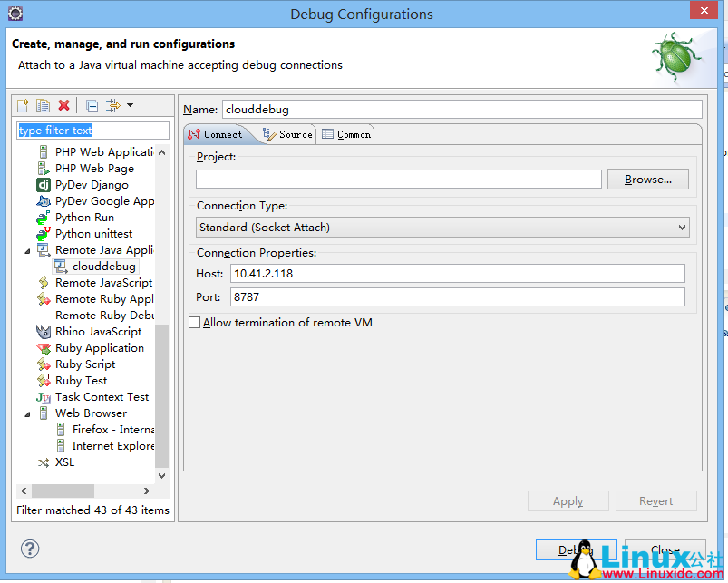Click the help question mark icon
This screenshot has width=728, height=583.
(x=30, y=549)
